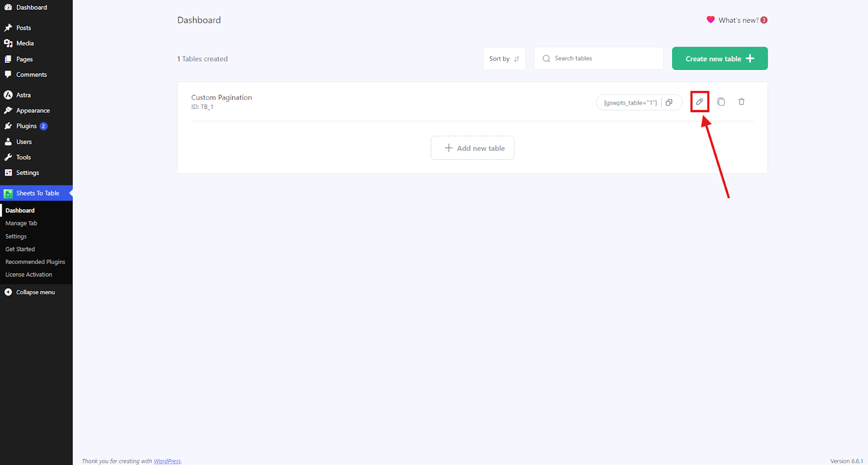Click the Comments bubble icon in the sidebar
Image resolution: width=868 pixels, height=465 pixels.
8,74
